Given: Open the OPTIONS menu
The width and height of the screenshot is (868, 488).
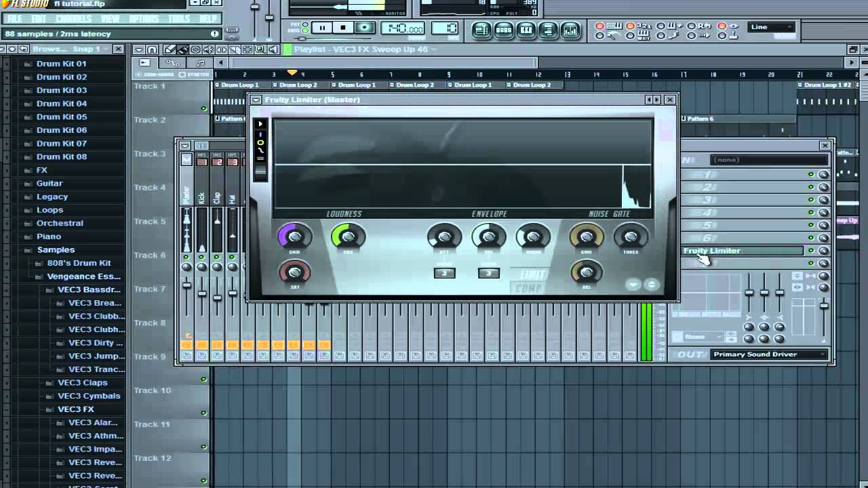Looking at the screenshot, I should [144, 19].
